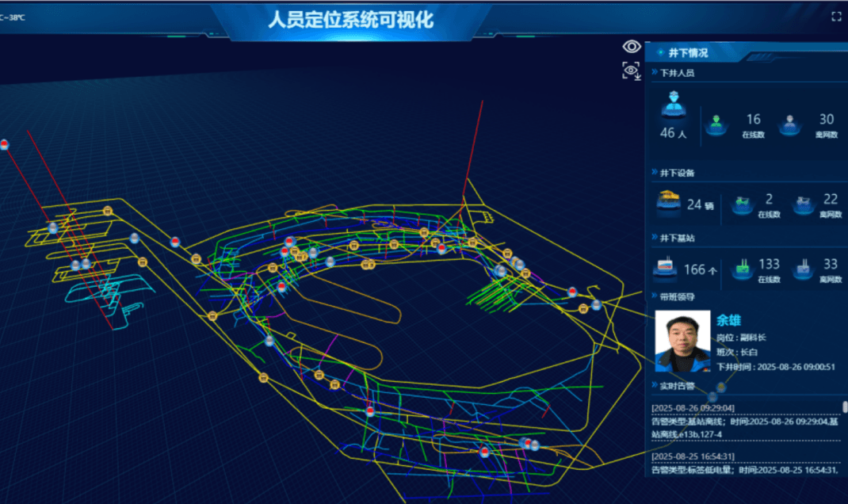Viewport: 848px width, 504px height.
Task: Click the alert timestamp [2025-08-26 09:29:04]
Action: [693, 408]
